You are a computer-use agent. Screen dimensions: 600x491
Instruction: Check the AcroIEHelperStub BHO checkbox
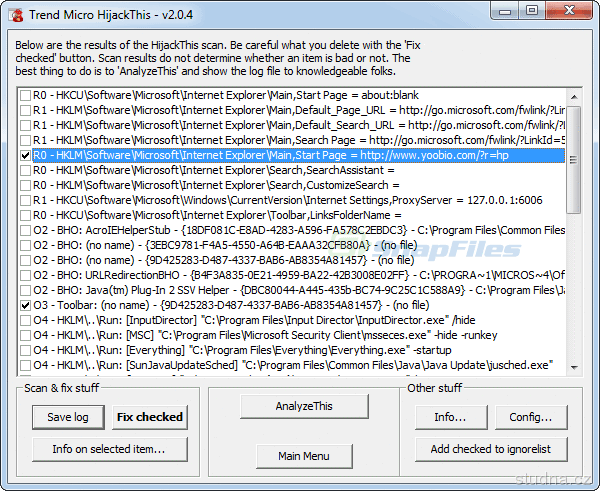point(25,230)
